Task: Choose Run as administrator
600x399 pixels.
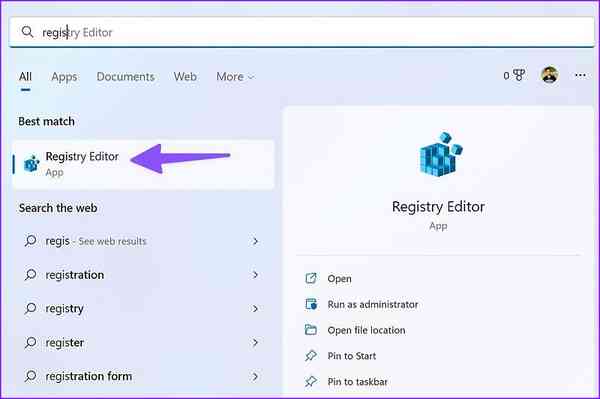Action: [x=373, y=304]
